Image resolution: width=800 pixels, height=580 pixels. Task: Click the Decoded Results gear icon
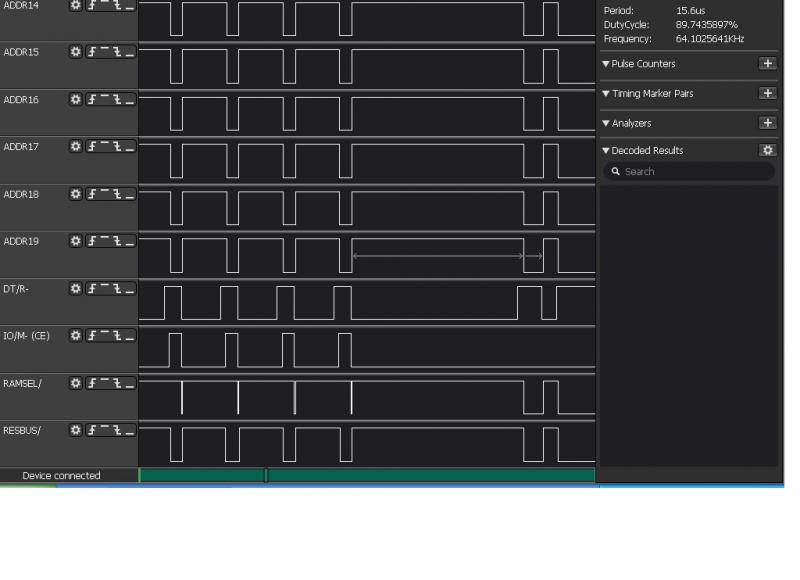click(767, 150)
